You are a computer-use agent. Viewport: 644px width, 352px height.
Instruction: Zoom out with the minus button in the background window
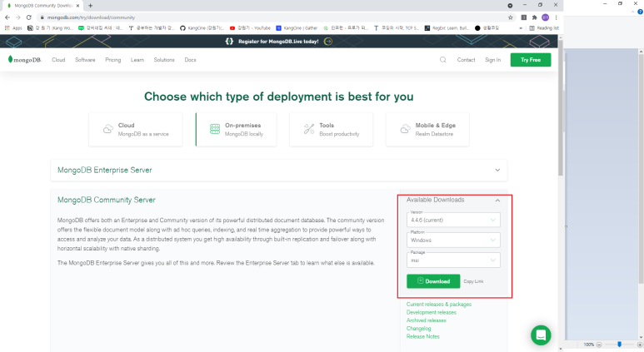click(x=599, y=345)
